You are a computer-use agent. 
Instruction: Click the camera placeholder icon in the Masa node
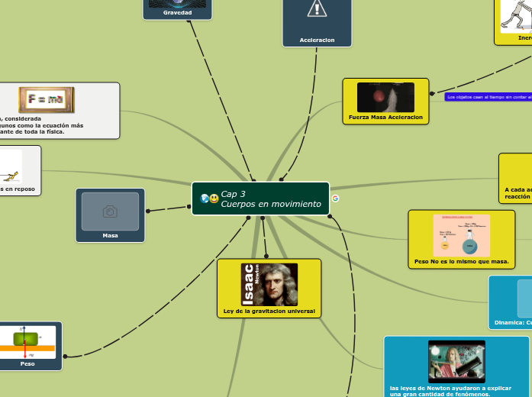coord(110,211)
